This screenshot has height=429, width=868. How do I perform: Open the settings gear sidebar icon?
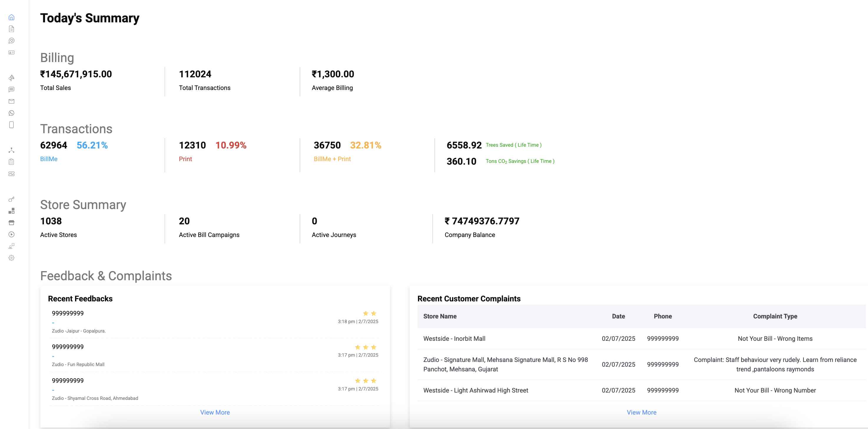tap(11, 258)
